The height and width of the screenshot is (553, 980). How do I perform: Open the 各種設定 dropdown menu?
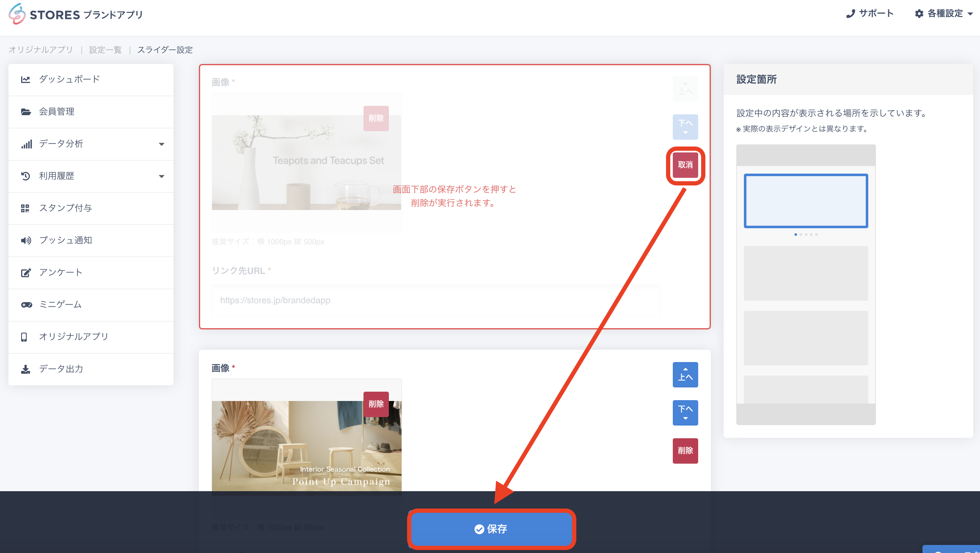point(944,14)
